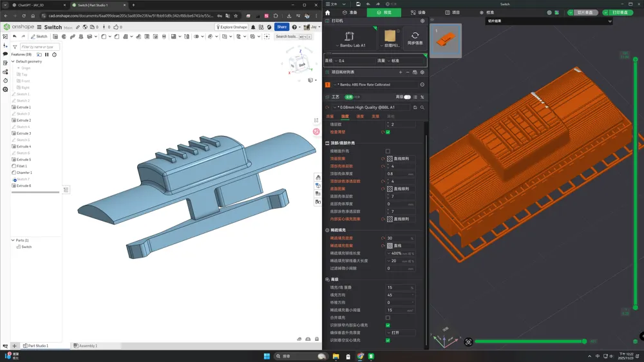The width and height of the screenshot is (644, 362).
Task: Add a filament with the plus icon
Action: tap(401, 72)
